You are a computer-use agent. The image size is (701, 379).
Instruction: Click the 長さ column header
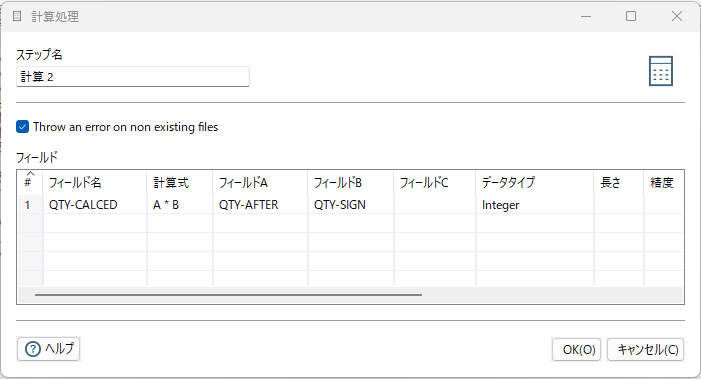click(x=619, y=182)
